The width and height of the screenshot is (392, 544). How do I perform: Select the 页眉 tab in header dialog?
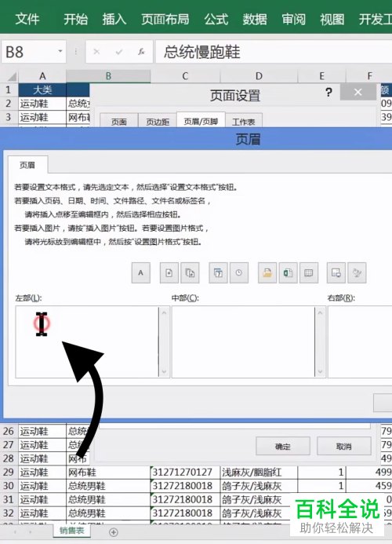27,165
